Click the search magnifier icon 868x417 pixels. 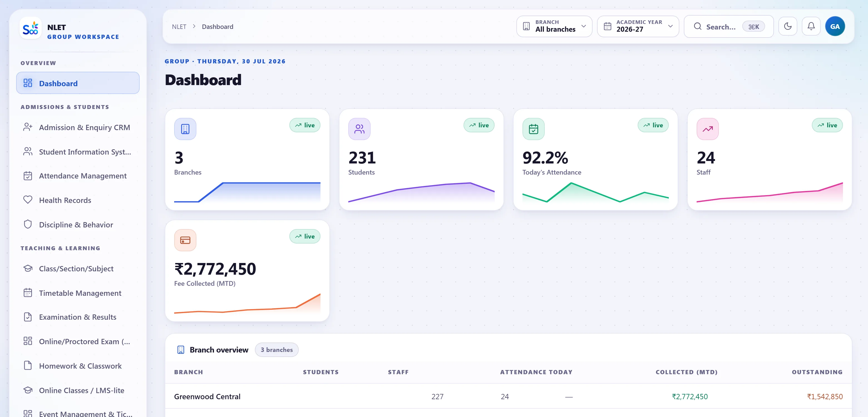(x=697, y=26)
